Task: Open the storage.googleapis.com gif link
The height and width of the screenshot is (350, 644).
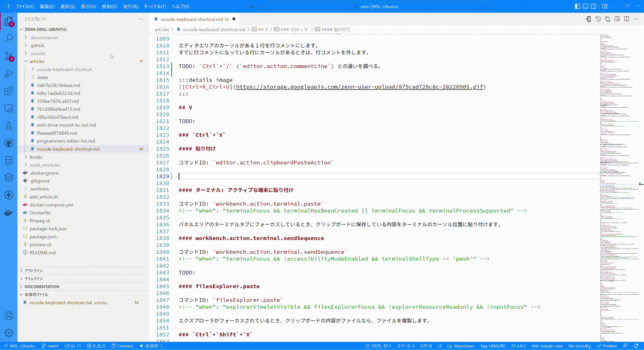Action: point(360,87)
